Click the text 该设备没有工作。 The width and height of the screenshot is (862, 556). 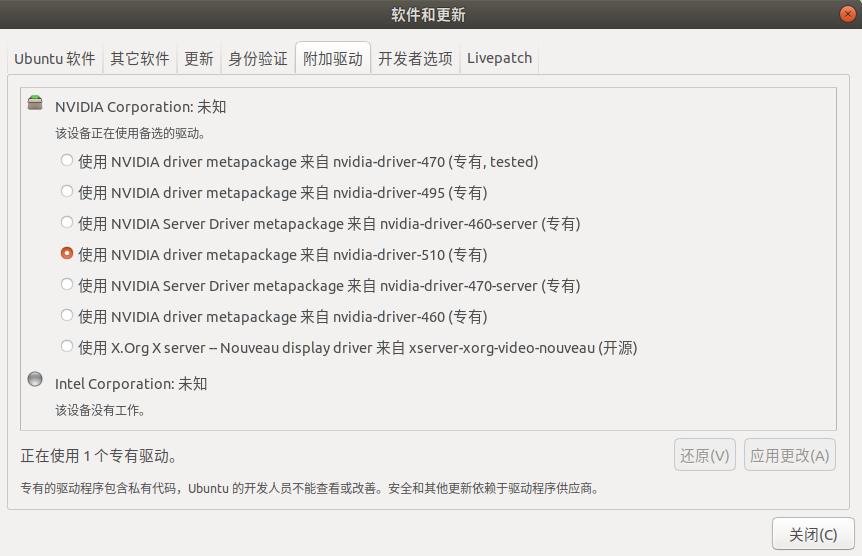[100, 410]
